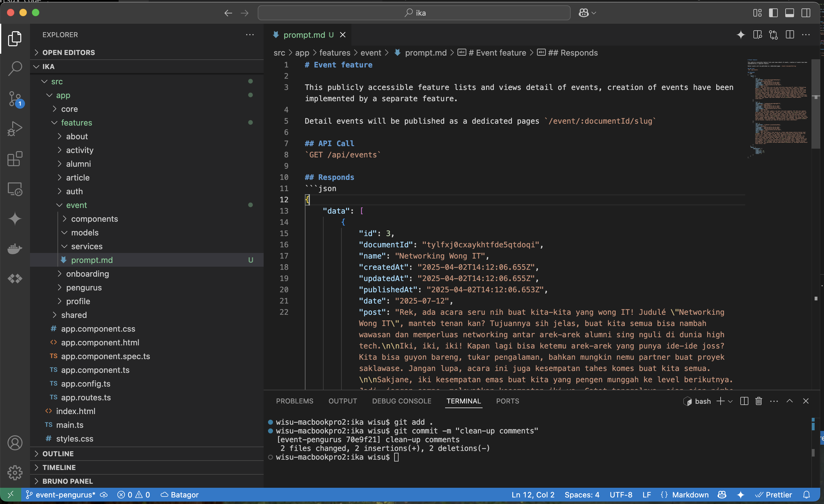Open the launch profile dropdown beside plus

730,401
